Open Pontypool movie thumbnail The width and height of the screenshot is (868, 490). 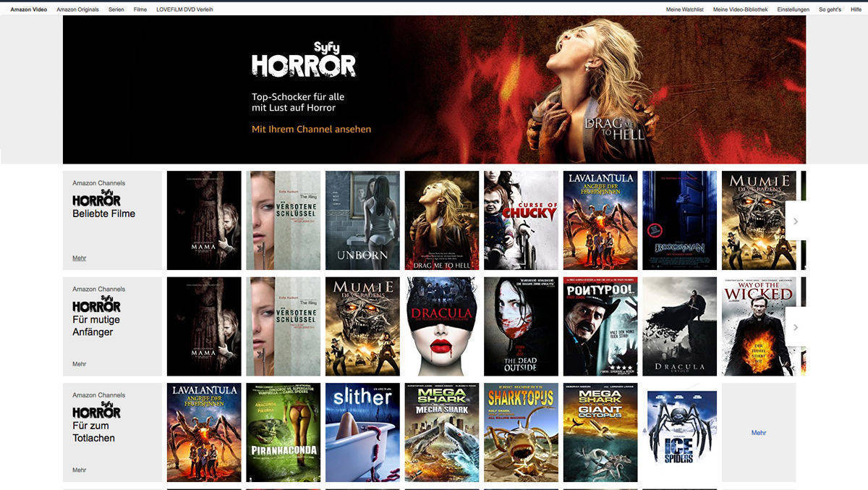(x=600, y=326)
